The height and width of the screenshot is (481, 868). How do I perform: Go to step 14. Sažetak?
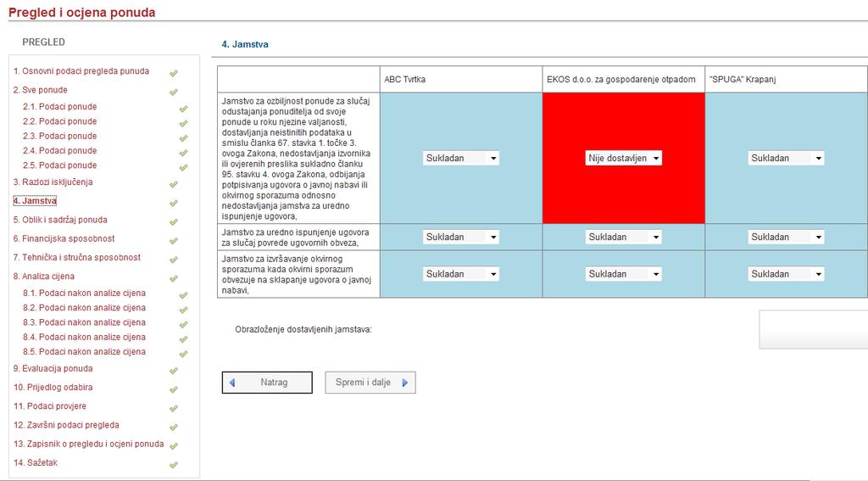36,462
